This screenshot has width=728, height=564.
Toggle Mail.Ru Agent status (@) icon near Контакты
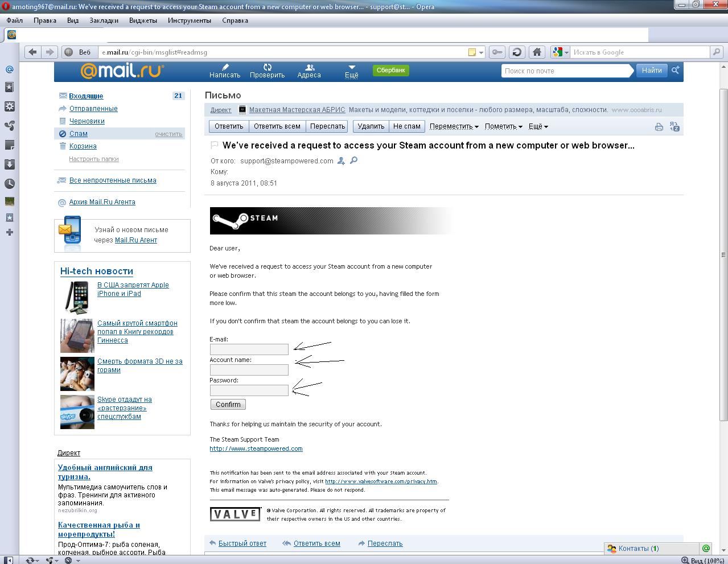point(706,549)
